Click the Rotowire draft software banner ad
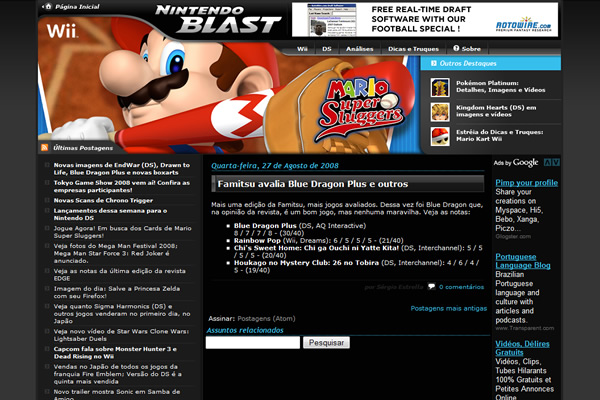 click(x=425, y=20)
